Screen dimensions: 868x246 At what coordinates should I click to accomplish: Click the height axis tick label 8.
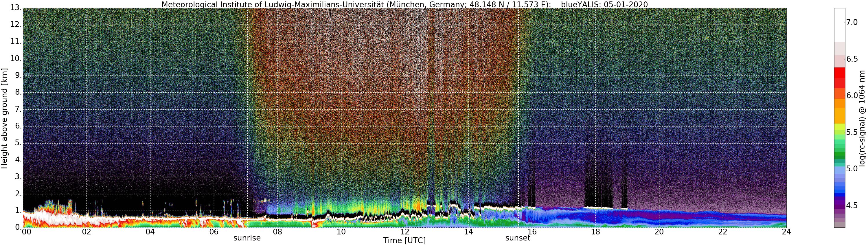coord(18,92)
